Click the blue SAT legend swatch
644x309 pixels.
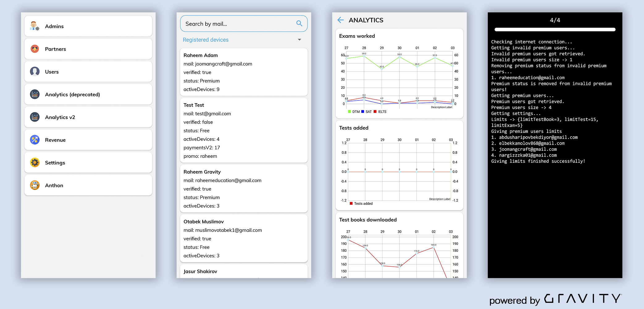(x=363, y=112)
